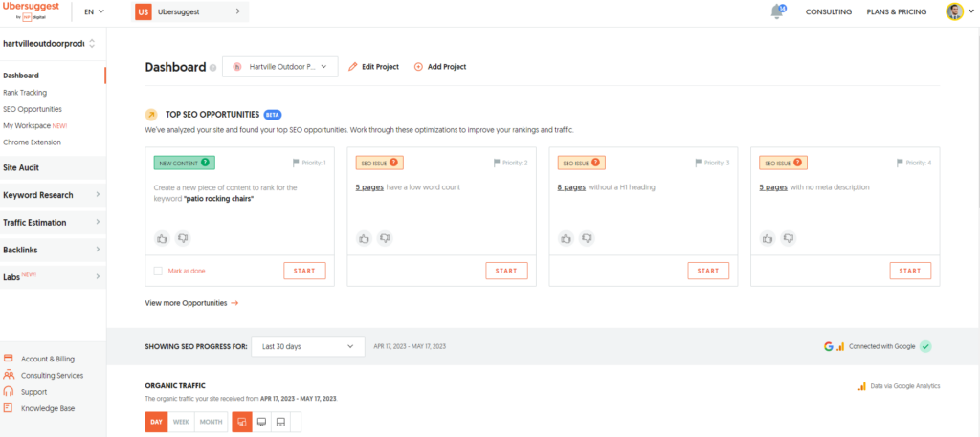Thumbs down the missing H1 heading issue

[x=587, y=238]
